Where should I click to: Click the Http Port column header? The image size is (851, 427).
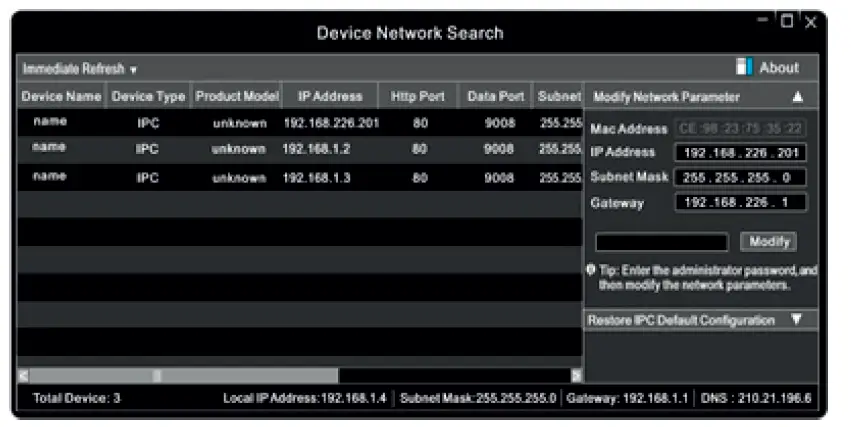(419, 97)
